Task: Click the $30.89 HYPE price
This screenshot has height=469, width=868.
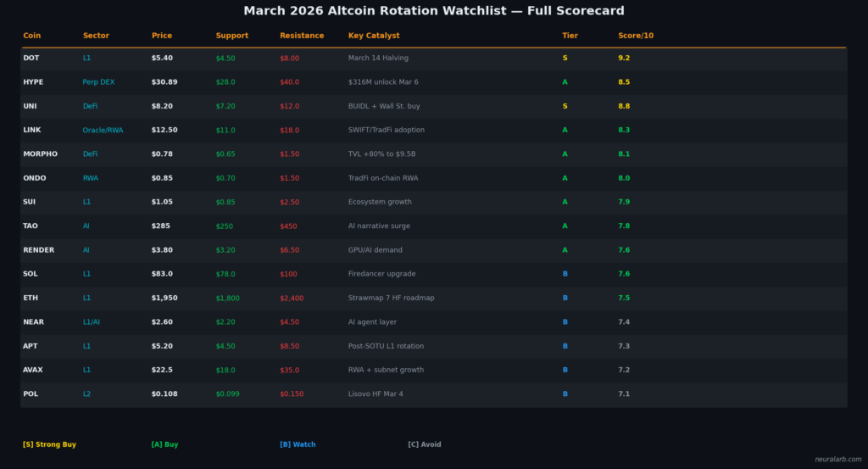Action: [164, 82]
